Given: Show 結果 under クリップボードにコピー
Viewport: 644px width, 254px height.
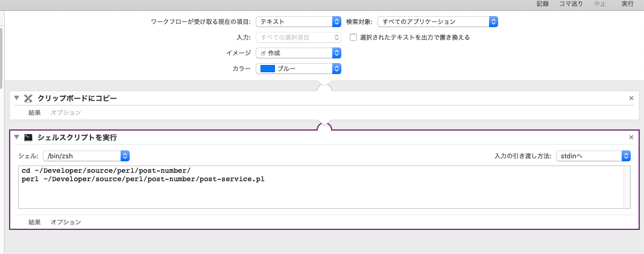Looking at the screenshot, I should 34,113.
